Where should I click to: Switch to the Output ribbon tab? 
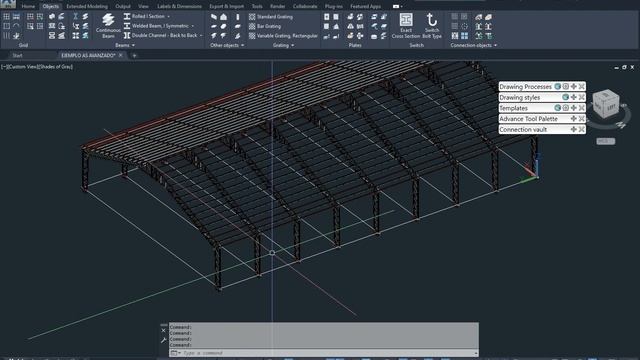click(x=122, y=6)
